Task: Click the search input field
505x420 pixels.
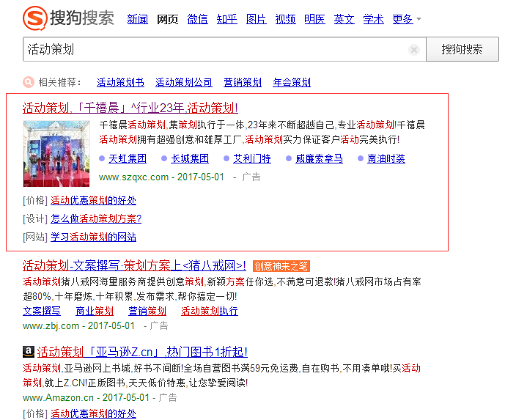Action: click(x=213, y=50)
